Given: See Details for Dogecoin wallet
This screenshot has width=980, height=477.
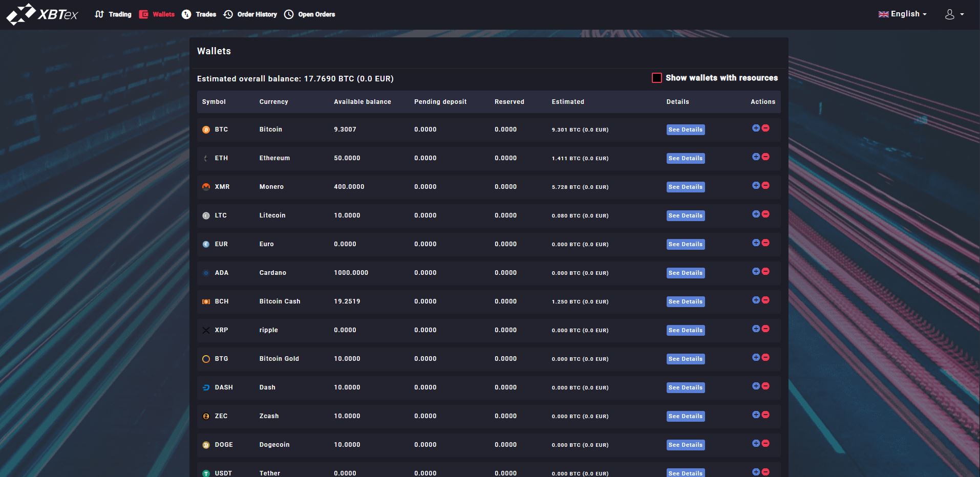Looking at the screenshot, I should pos(686,445).
